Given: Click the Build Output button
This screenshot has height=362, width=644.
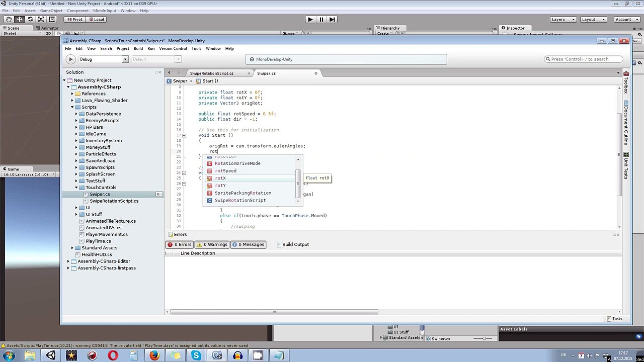Looking at the screenshot, I should click(292, 244).
